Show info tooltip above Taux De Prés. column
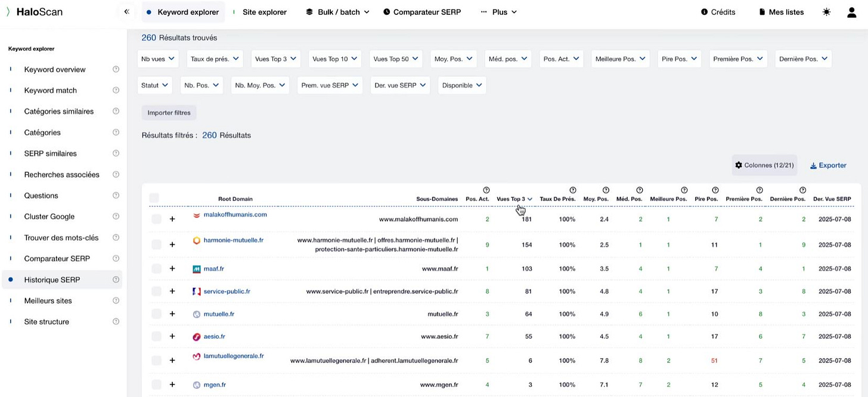Screen dimensions: 868x397 point(573,190)
